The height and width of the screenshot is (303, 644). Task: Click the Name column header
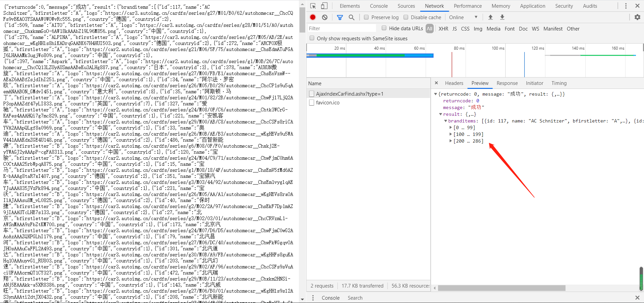368,83
